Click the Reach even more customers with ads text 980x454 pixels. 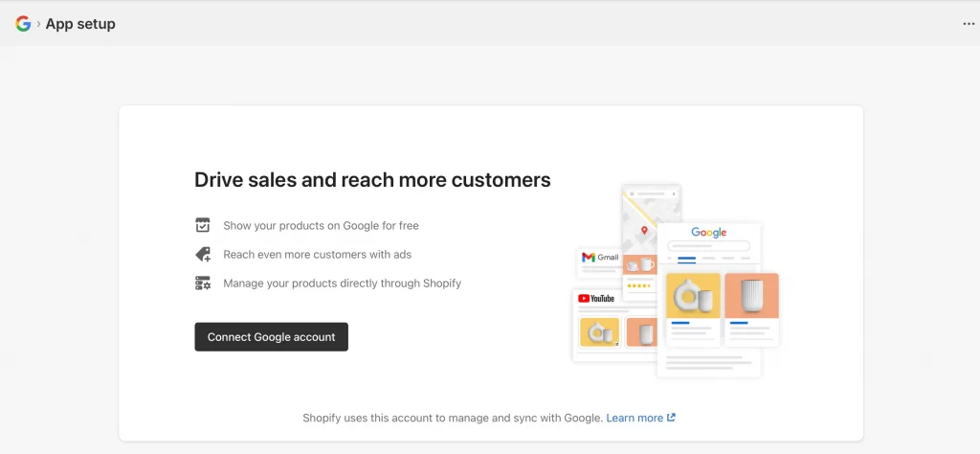coord(317,255)
